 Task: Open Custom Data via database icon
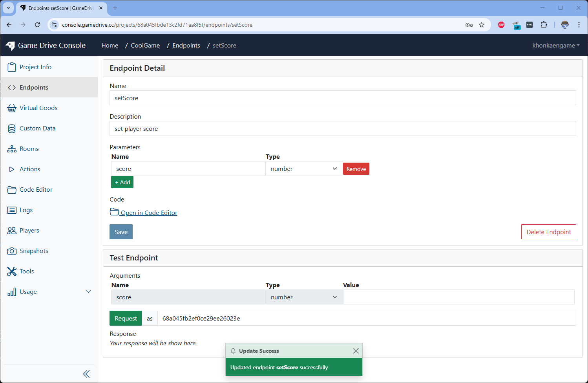pos(12,128)
